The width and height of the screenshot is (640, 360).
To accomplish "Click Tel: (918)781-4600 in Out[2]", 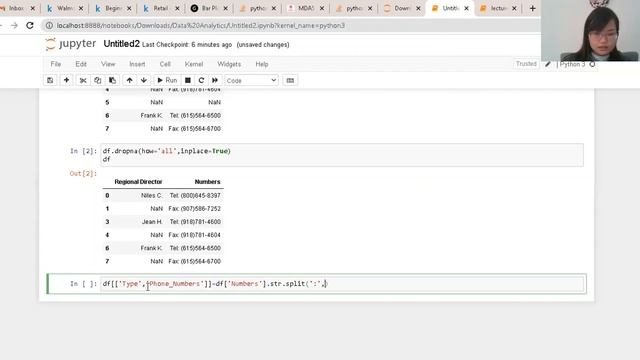I will point(195,222).
